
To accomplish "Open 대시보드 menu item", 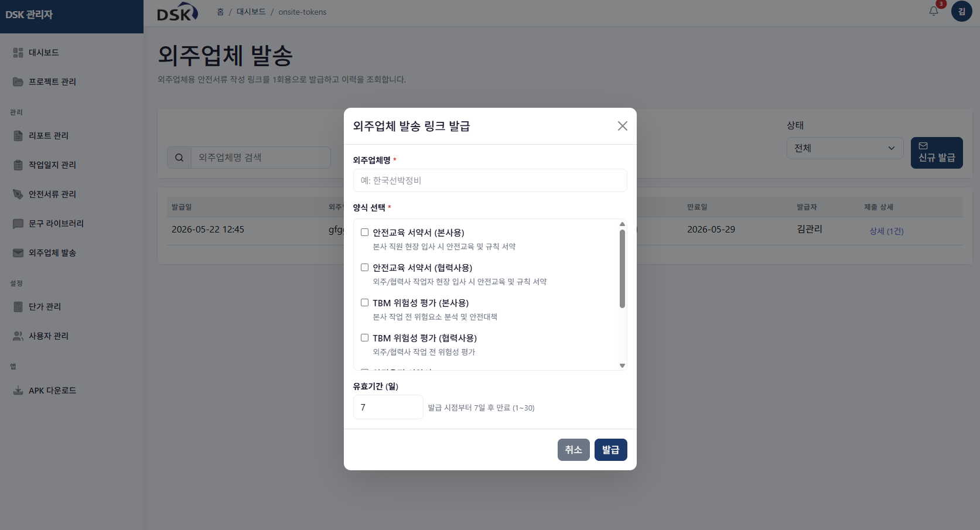I will (x=71, y=53).
